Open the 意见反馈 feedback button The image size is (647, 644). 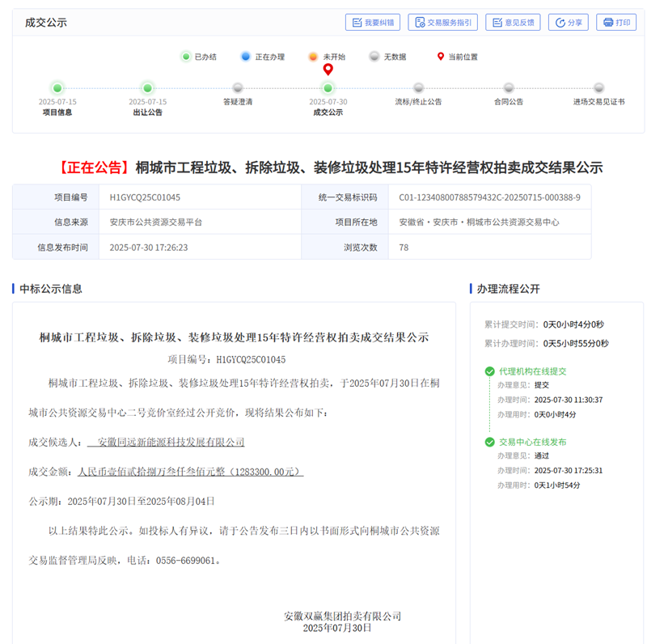pyautogui.click(x=513, y=23)
